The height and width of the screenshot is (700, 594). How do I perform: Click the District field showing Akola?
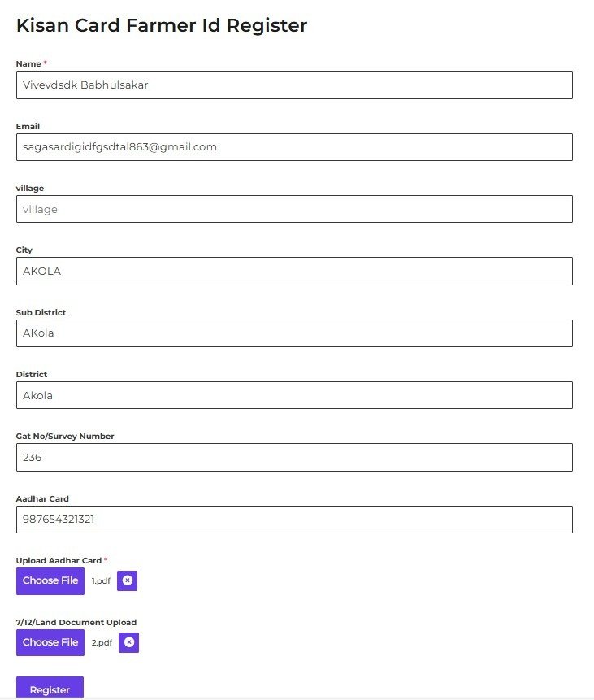click(x=294, y=395)
